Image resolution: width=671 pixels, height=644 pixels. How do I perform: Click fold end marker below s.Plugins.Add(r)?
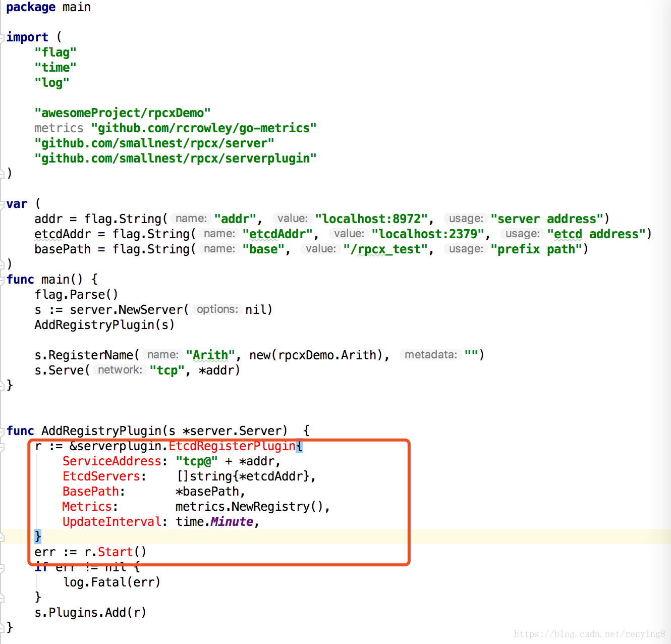tap(2, 628)
